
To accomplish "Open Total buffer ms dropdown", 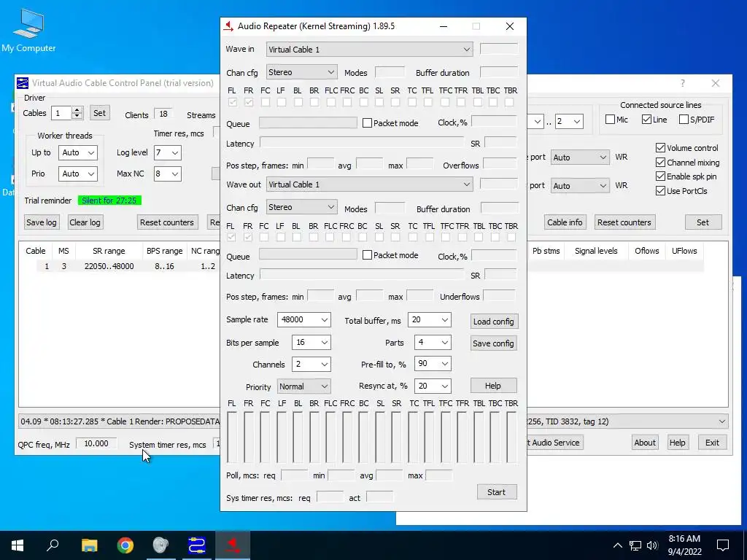I will point(429,319).
